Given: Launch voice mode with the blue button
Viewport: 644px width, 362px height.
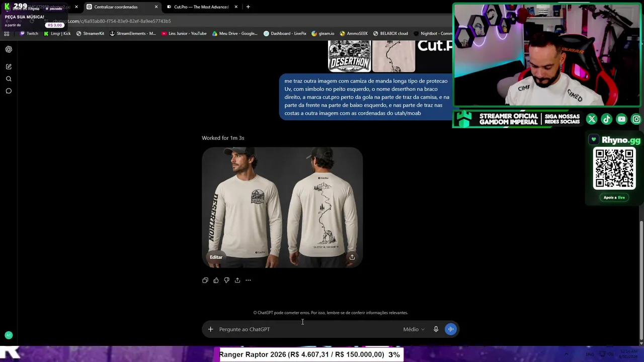Looking at the screenshot, I should coord(451,329).
